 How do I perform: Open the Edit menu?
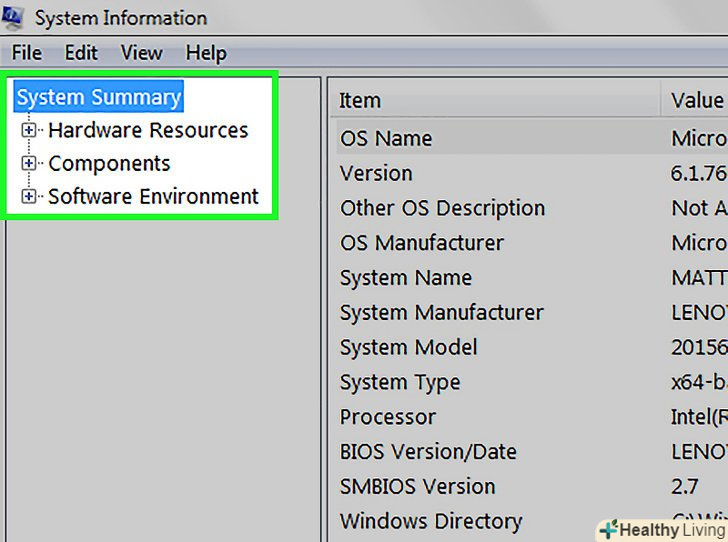coord(81,53)
